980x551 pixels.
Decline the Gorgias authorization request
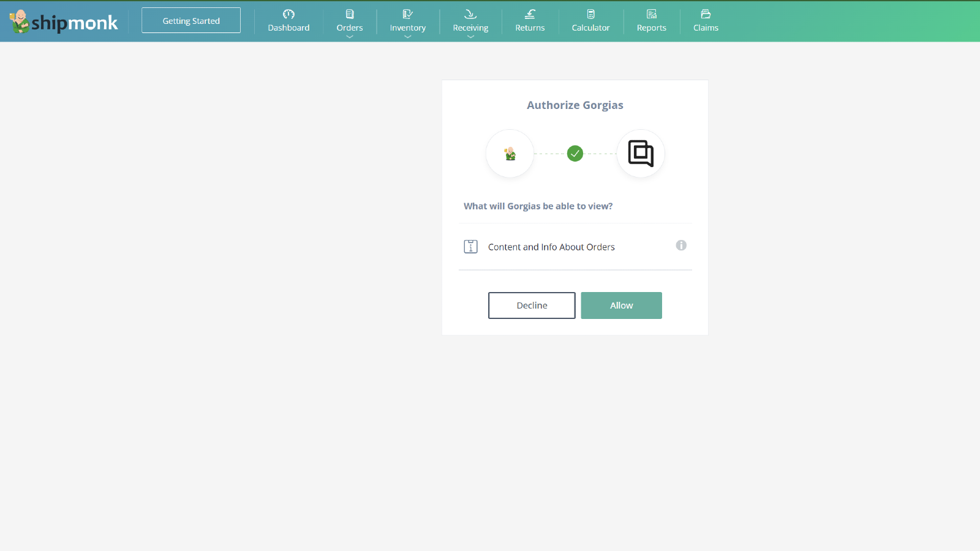tap(531, 305)
